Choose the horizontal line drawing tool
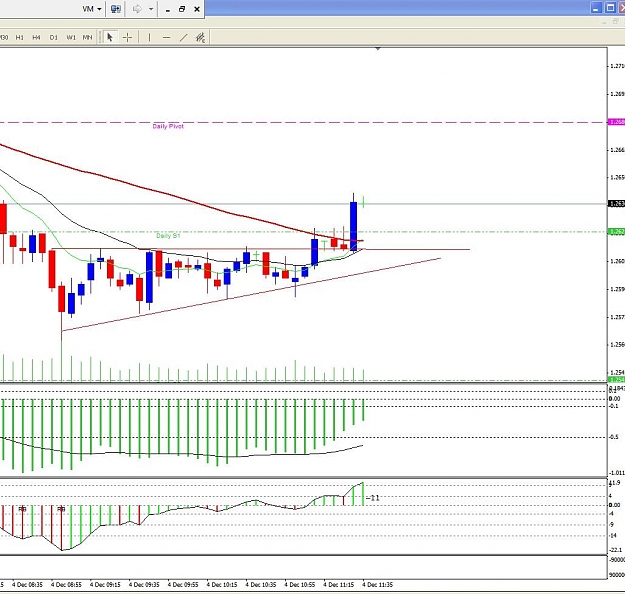This screenshot has width=625, height=594. (167, 37)
